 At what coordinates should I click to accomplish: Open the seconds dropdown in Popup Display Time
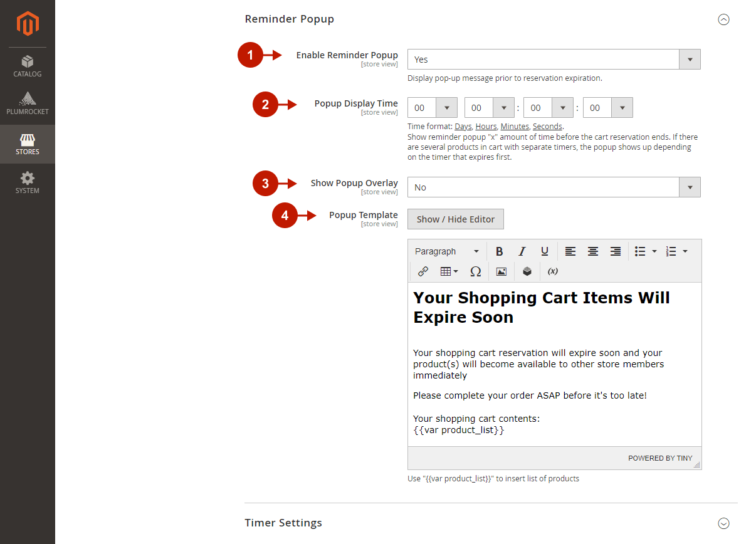click(607, 108)
